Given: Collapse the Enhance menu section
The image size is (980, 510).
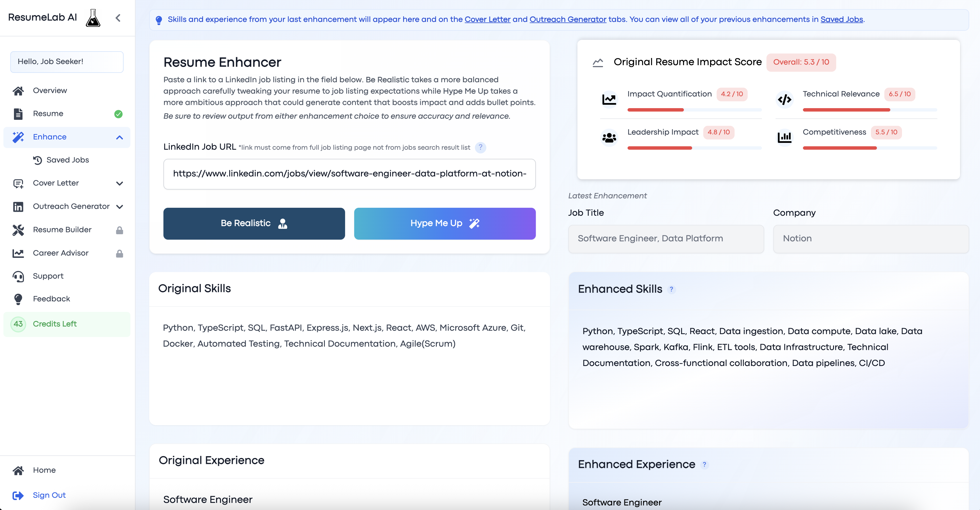Looking at the screenshot, I should (120, 137).
